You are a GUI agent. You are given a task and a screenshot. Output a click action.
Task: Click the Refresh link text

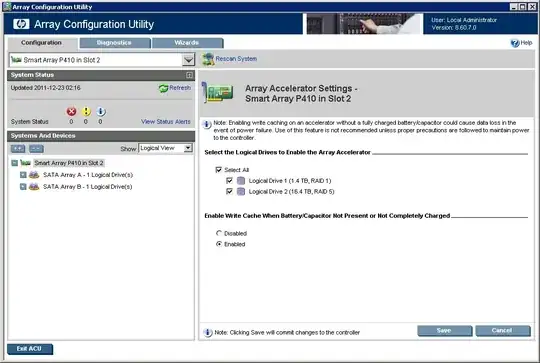[180, 88]
